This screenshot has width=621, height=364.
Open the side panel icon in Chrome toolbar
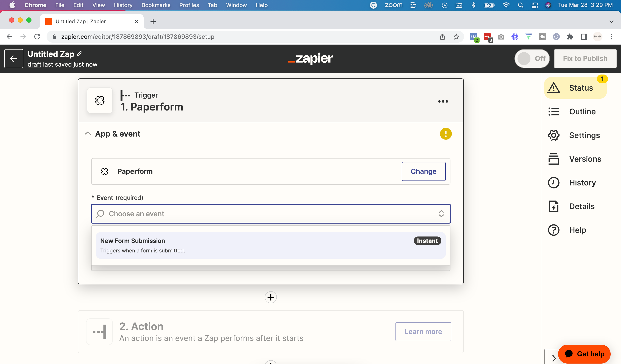pos(584,37)
